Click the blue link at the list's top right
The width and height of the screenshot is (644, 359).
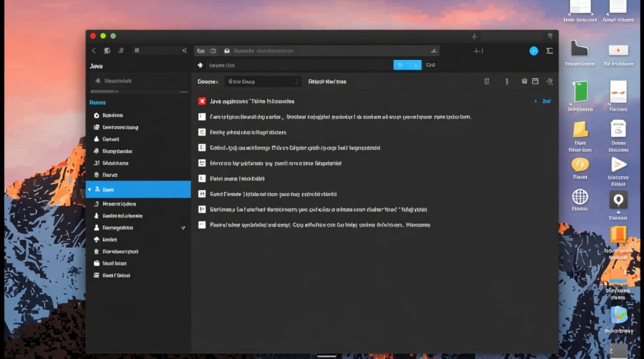pyautogui.click(x=546, y=101)
